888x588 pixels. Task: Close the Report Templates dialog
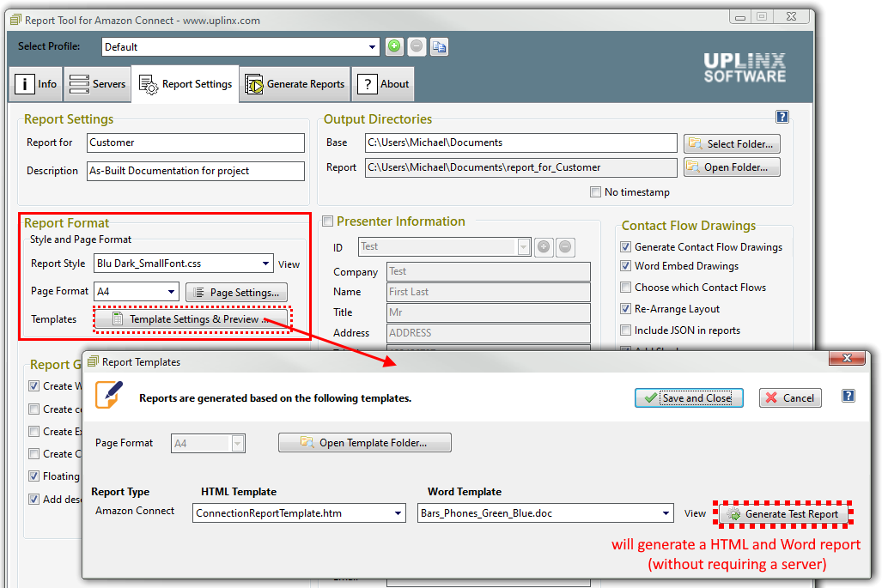click(848, 358)
